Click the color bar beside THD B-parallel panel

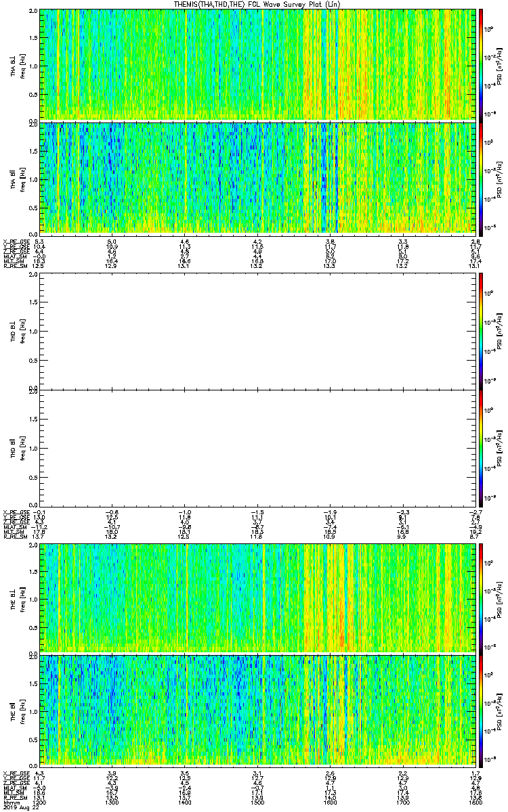point(482,447)
